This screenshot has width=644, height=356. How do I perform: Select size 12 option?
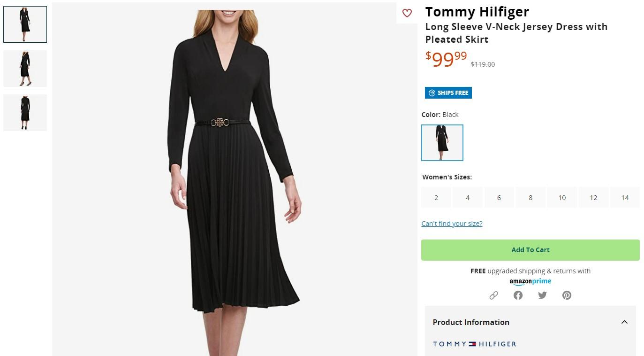tap(593, 198)
